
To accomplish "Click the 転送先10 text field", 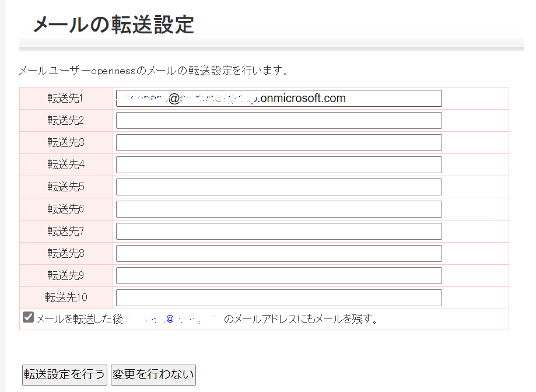I will coord(279,297).
